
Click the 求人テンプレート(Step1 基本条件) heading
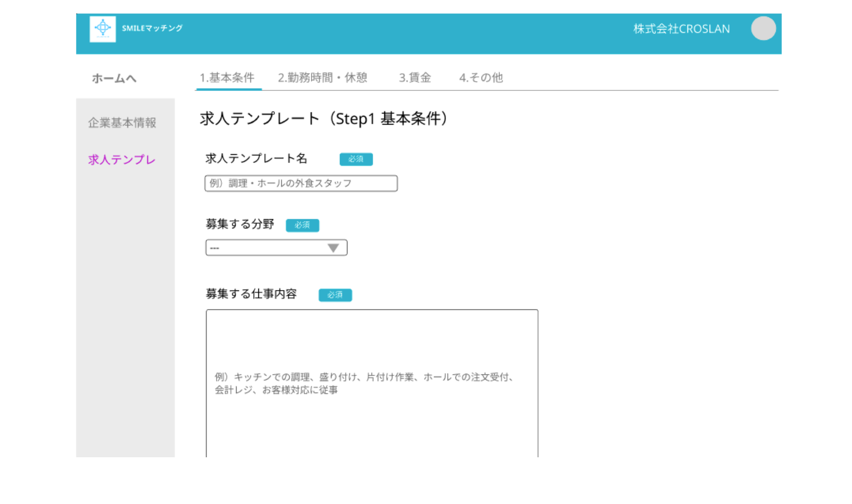pos(324,119)
